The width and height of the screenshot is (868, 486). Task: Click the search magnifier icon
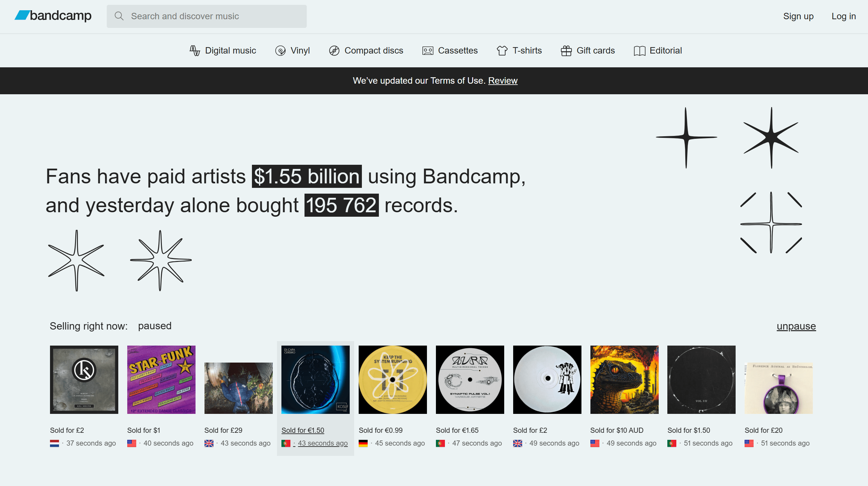tap(119, 16)
